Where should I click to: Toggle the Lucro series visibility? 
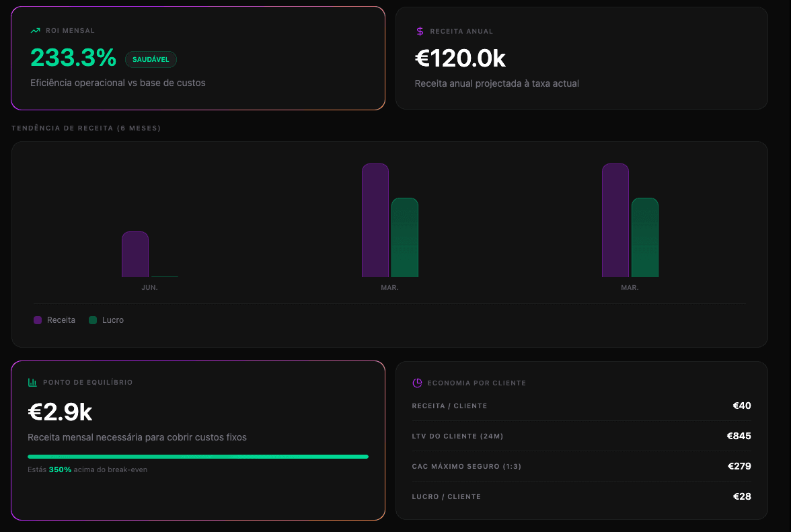106,319
